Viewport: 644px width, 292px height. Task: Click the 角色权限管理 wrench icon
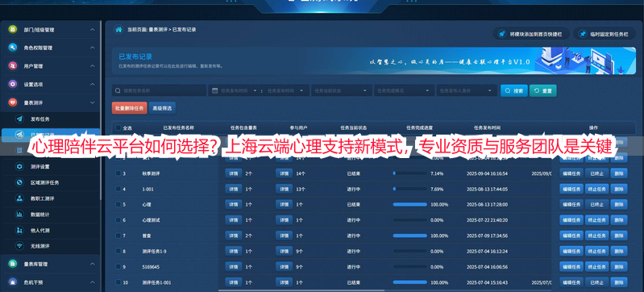(x=13, y=48)
